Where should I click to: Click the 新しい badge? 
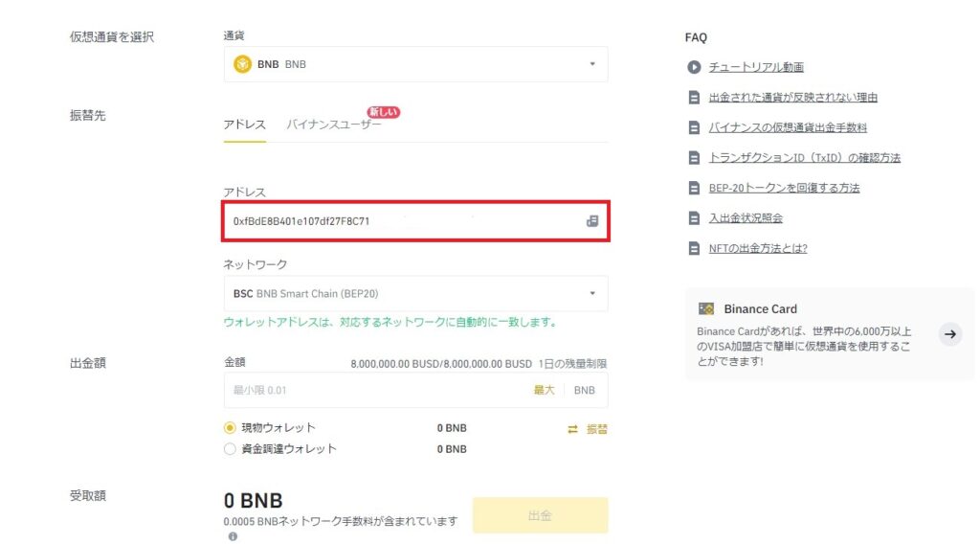click(x=383, y=112)
